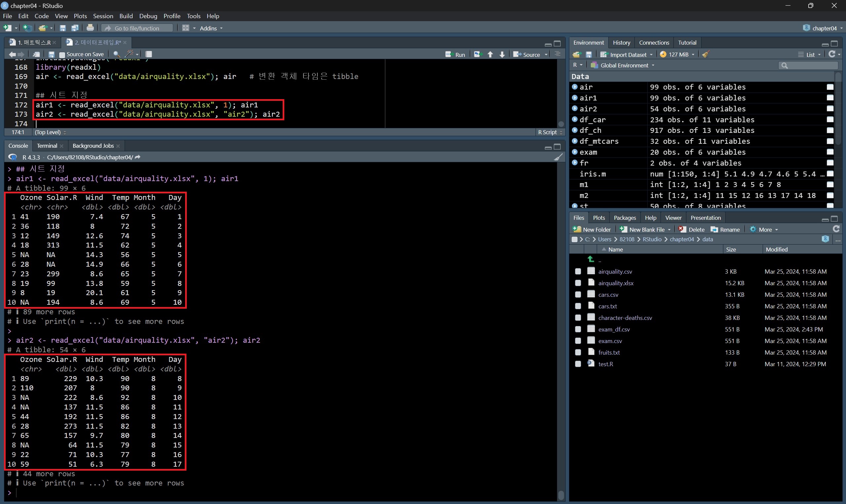Open the exam_df.csv file link
The height and width of the screenshot is (504, 846).
pyautogui.click(x=614, y=329)
